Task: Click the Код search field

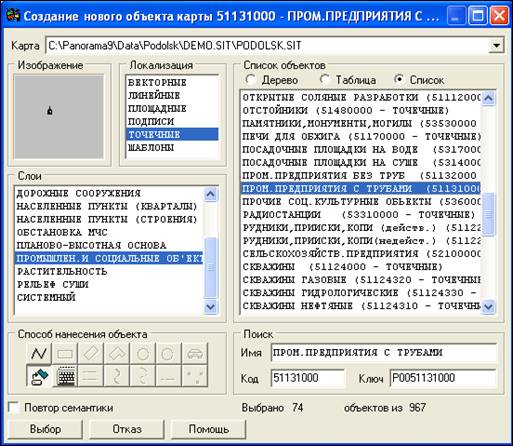Action: [307, 378]
